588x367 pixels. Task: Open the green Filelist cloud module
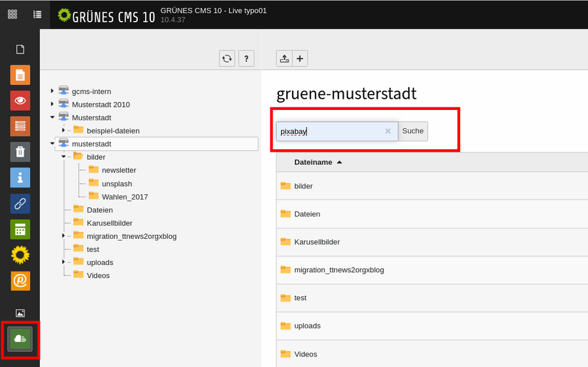tap(20, 339)
